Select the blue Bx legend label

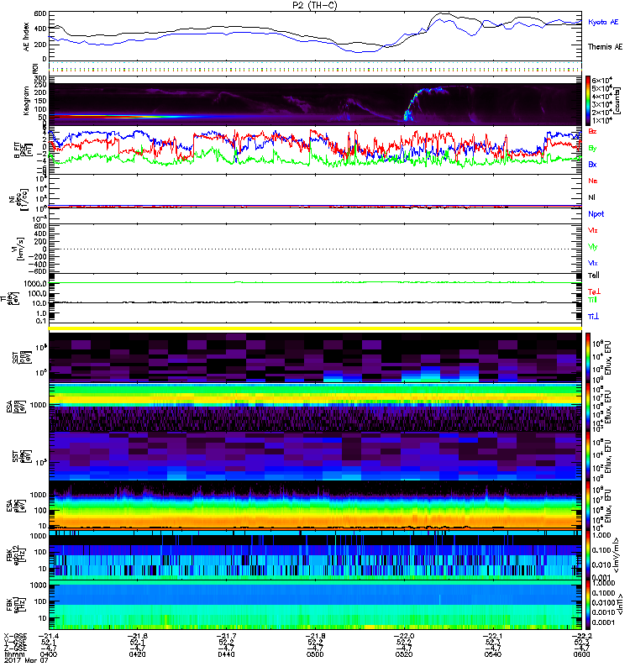coord(592,164)
